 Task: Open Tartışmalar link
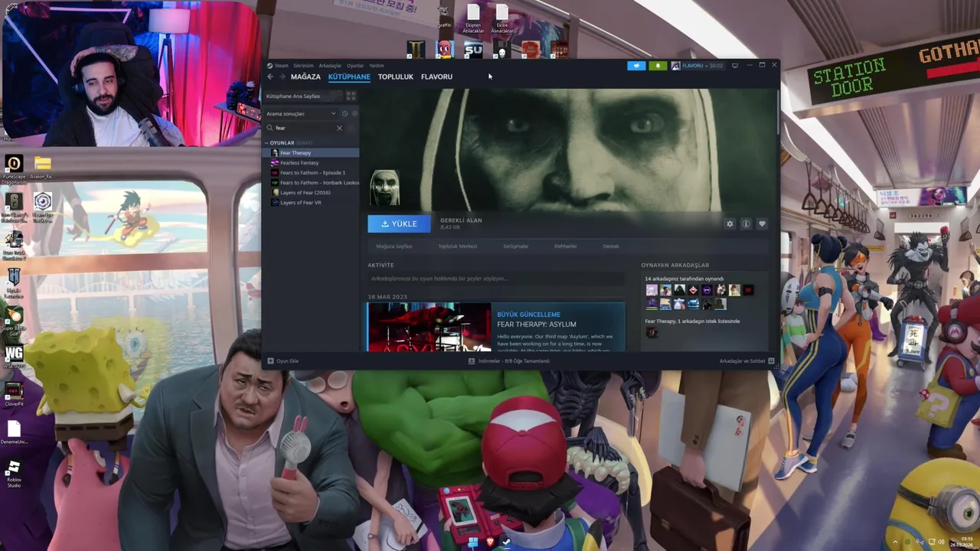click(515, 246)
